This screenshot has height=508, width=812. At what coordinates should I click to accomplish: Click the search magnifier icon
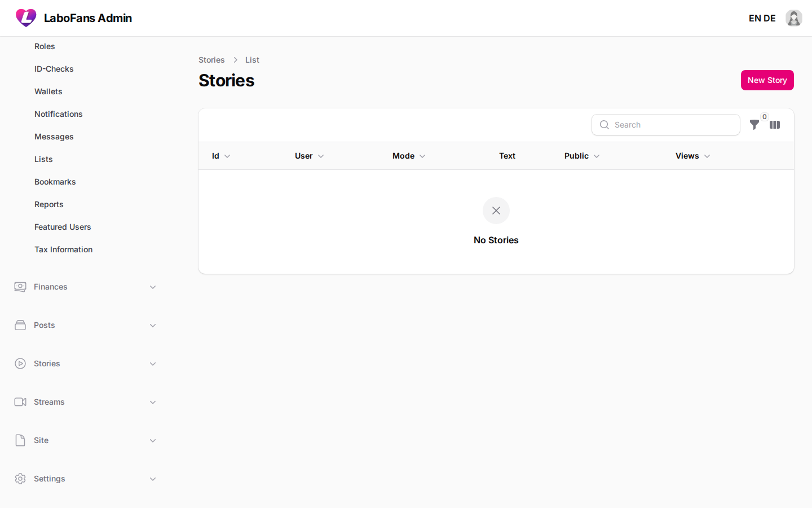tap(604, 125)
